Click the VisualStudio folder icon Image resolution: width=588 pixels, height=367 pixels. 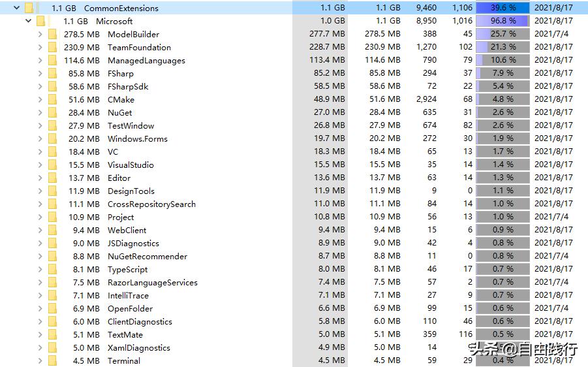point(52,165)
